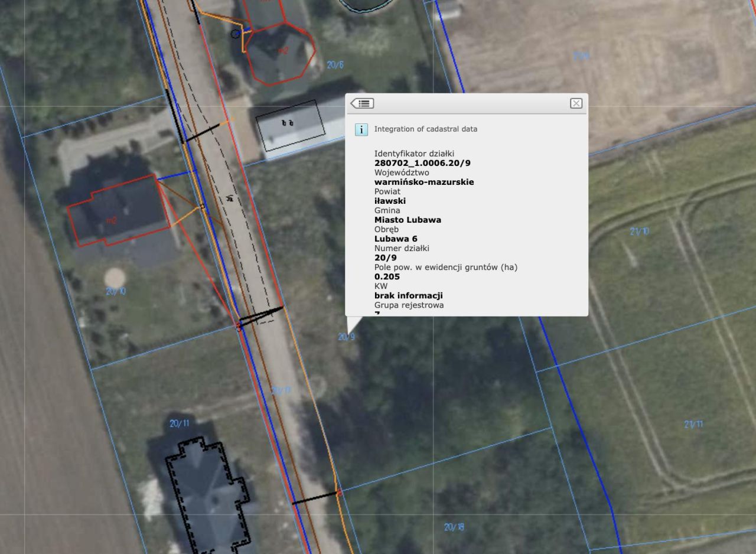Click parcel label 20/10 on the map
This screenshot has height=554, width=756.
point(116,291)
